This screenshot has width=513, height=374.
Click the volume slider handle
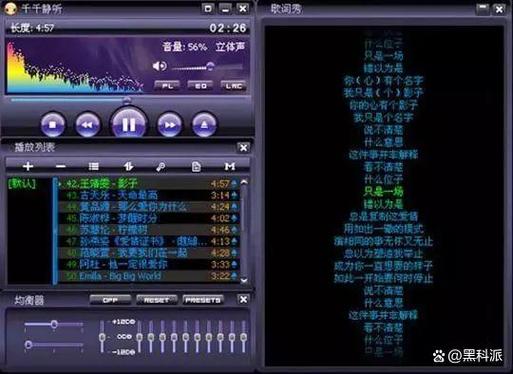pos(210,66)
